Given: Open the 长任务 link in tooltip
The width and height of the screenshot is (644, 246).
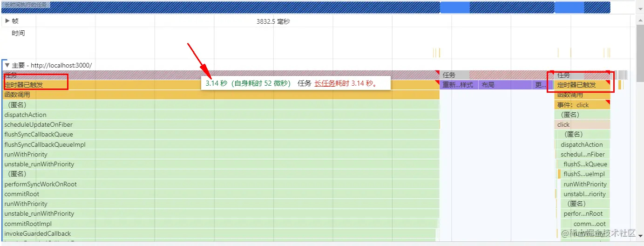Looking at the screenshot, I should point(325,83).
